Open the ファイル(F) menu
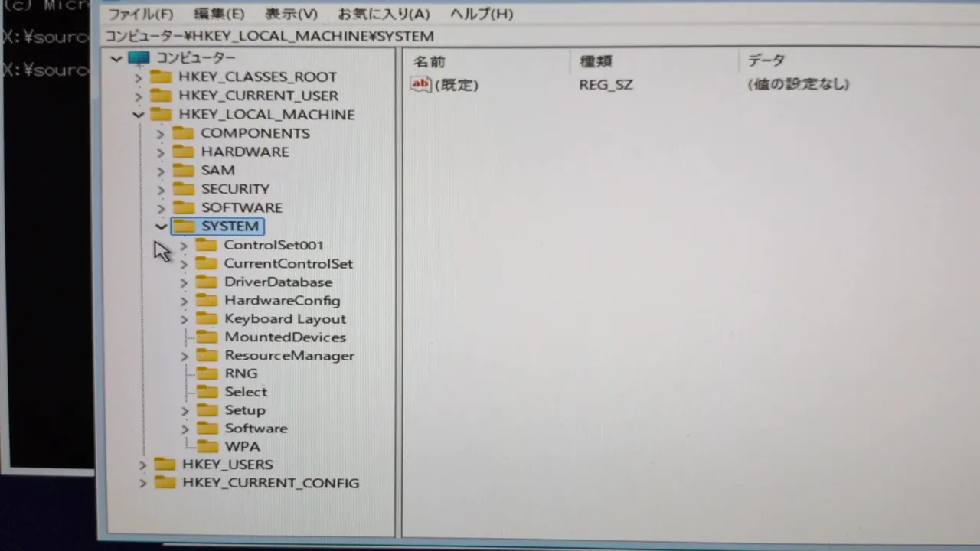Screen dimensions: 980x551 (140, 14)
